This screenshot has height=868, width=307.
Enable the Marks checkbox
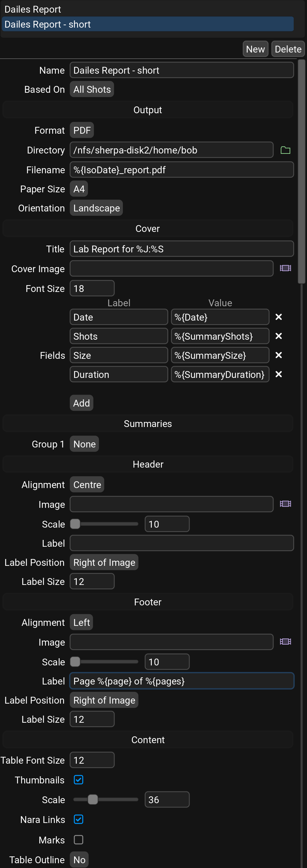[78, 840]
